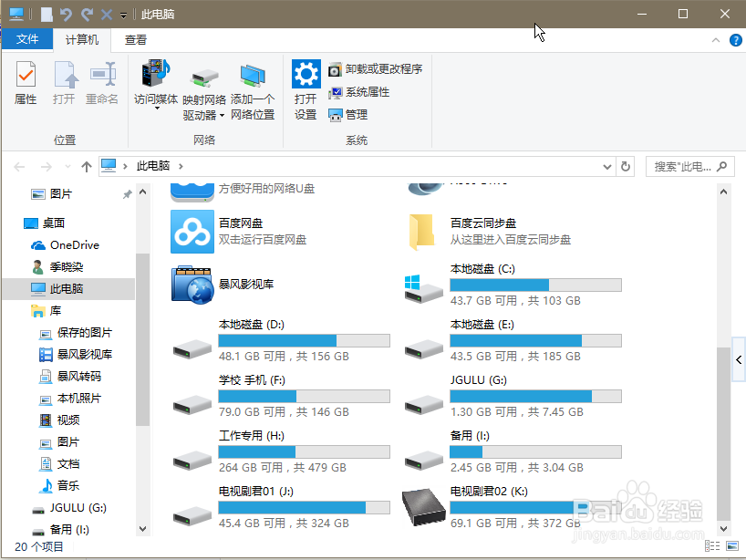Click the Rename (重命名) ribbon icon

pos(102,83)
